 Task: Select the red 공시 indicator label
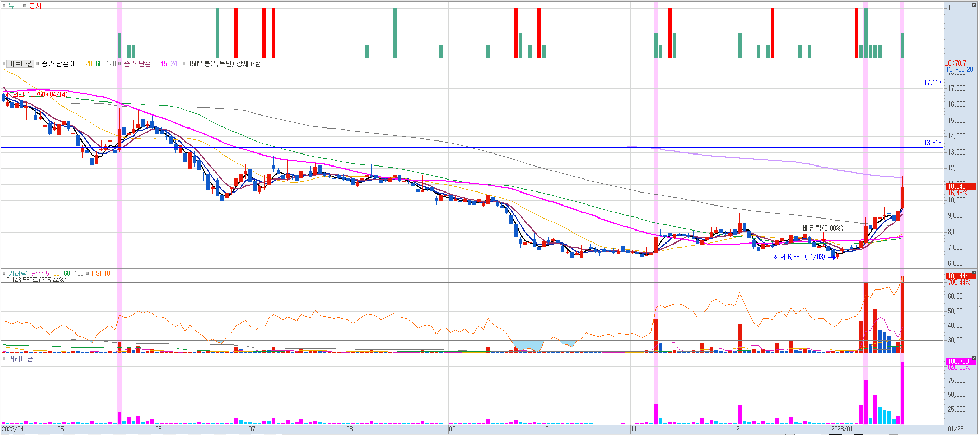pyautogui.click(x=35, y=6)
